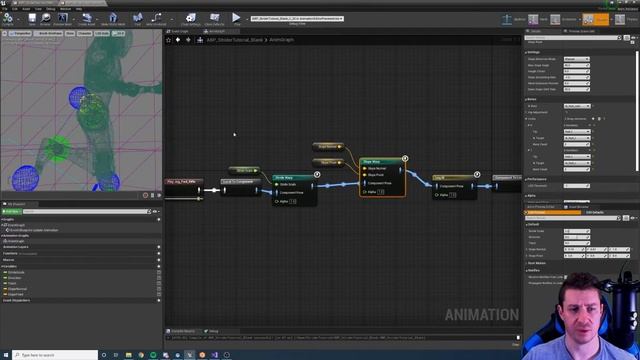Open the Windows Start menu

coord(6,355)
